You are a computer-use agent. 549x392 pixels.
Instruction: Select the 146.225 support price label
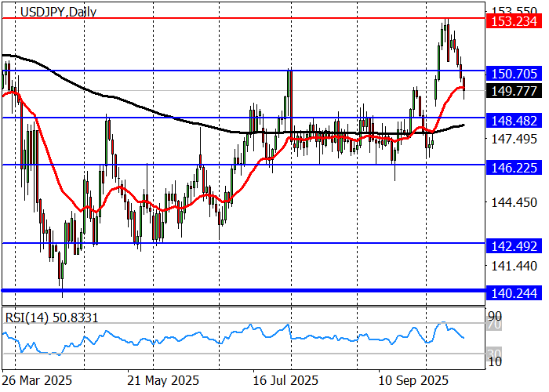(x=514, y=167)
